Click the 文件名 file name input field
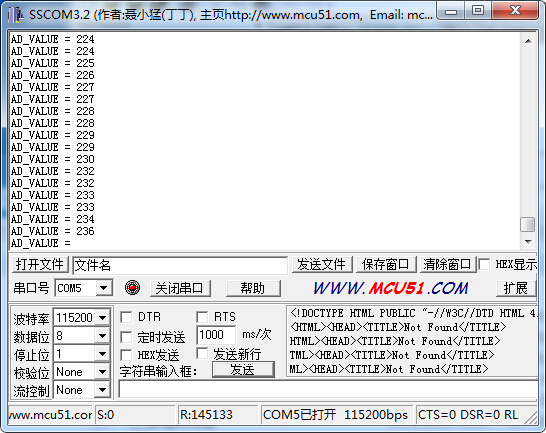 [x=180, y=265]
